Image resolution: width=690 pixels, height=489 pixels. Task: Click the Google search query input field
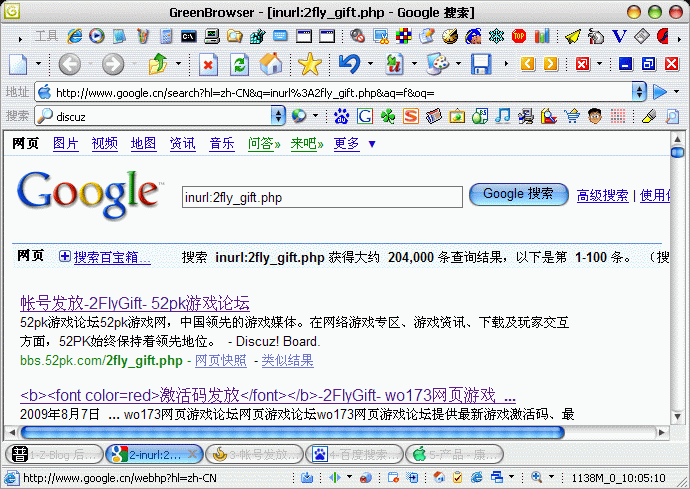(323, 197)
